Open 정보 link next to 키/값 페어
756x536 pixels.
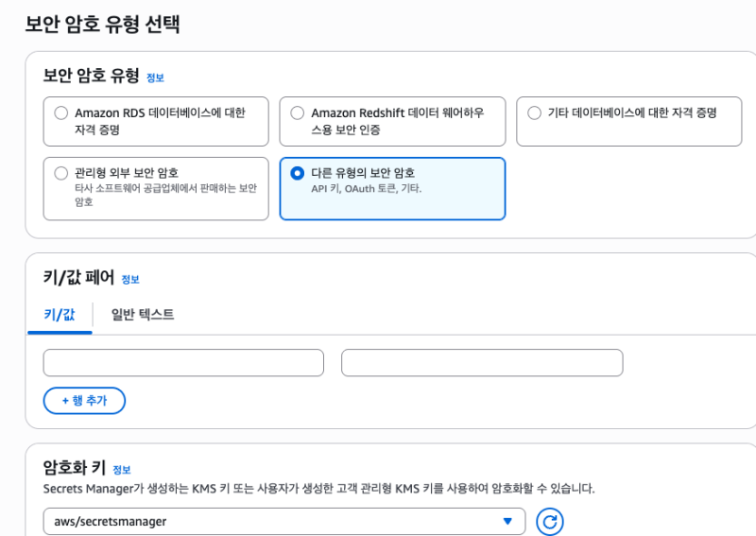(130, 280)
